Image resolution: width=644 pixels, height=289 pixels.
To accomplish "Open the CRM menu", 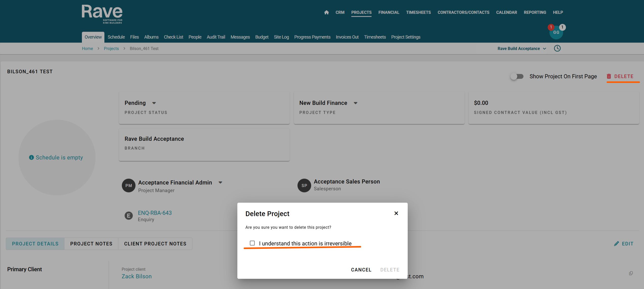I will [340, 12].
